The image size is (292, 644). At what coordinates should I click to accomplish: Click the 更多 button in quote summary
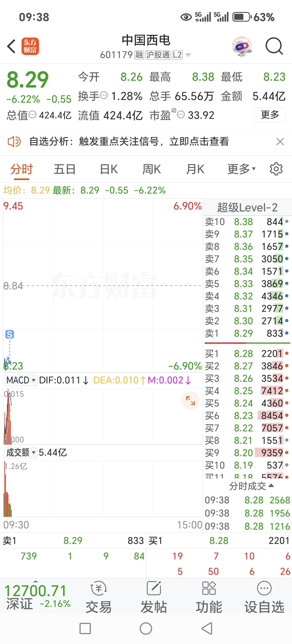[x=270, y=115]
